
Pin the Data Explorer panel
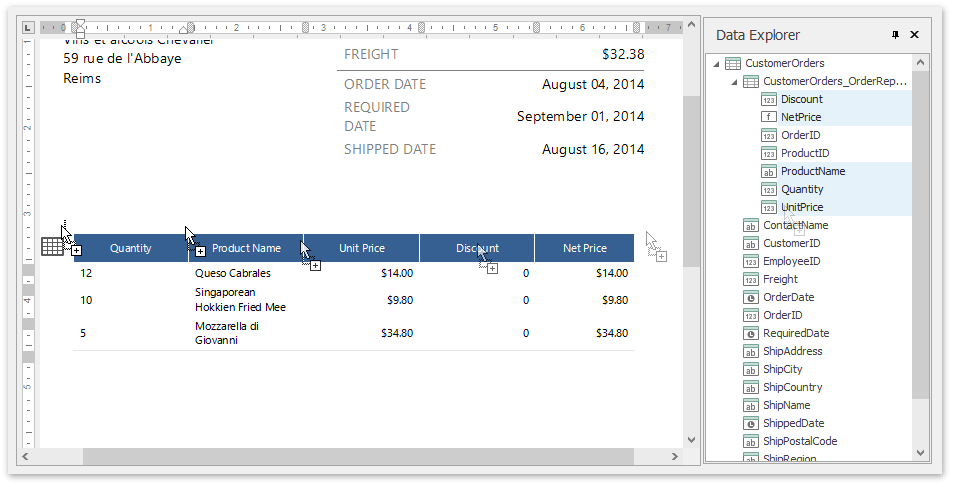pos(895,35)
